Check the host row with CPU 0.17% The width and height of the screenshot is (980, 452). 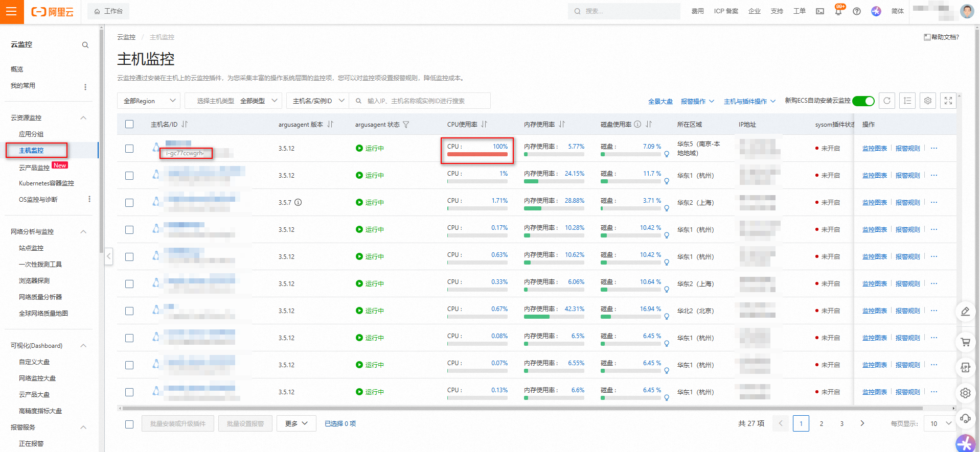tap(129, 229)
